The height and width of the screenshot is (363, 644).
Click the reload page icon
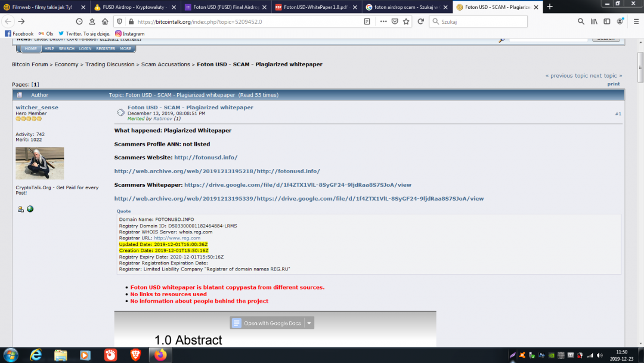coord(420,21)
